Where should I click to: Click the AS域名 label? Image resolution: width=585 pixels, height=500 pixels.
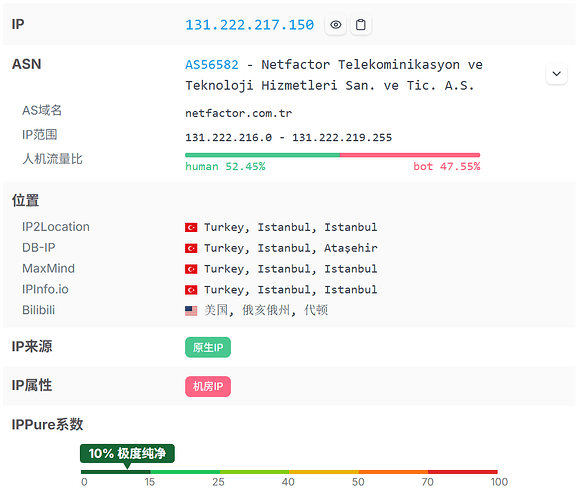[x=42, y=110]
